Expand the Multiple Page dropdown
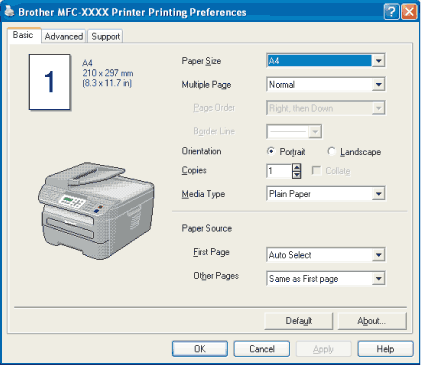Screen dimensions: 421x365 379,84
